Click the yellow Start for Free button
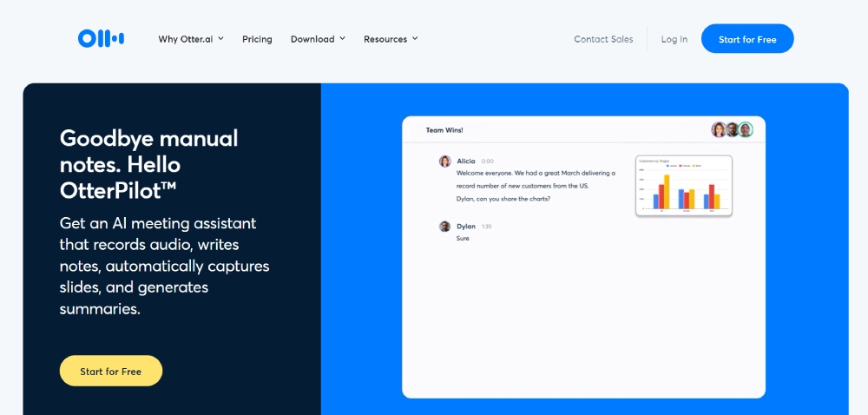The image size is (868, 415). point(111,372)
